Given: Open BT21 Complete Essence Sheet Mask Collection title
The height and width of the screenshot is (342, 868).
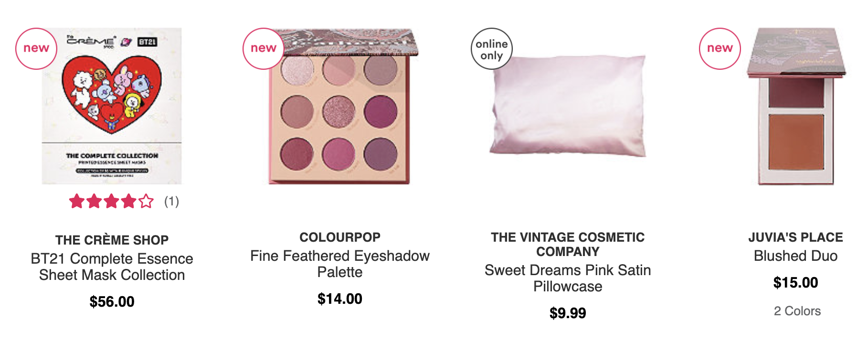Looking at the screenshot, I should pos(112,267).
